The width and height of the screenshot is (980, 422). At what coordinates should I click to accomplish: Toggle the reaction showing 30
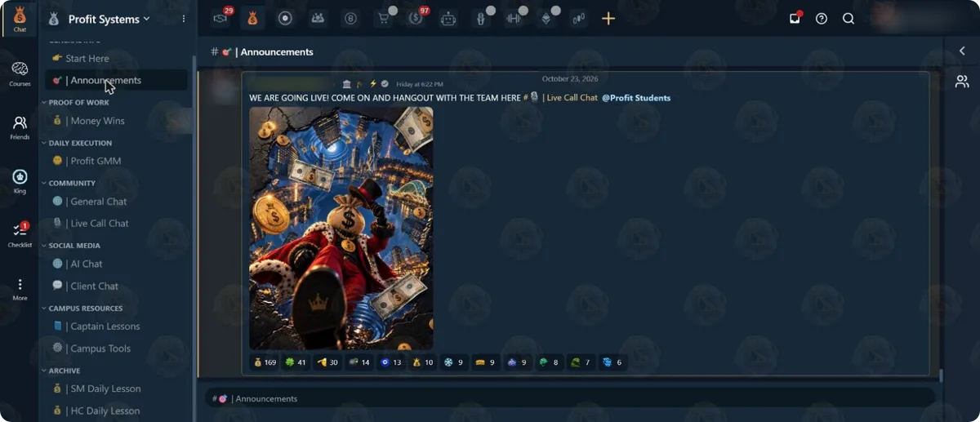click(x=327, y=362)
